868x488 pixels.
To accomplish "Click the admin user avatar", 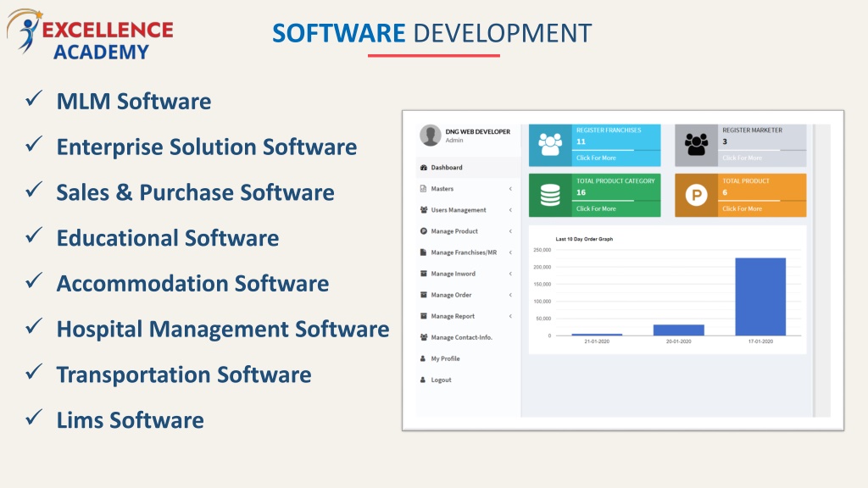I will (431, 136).
